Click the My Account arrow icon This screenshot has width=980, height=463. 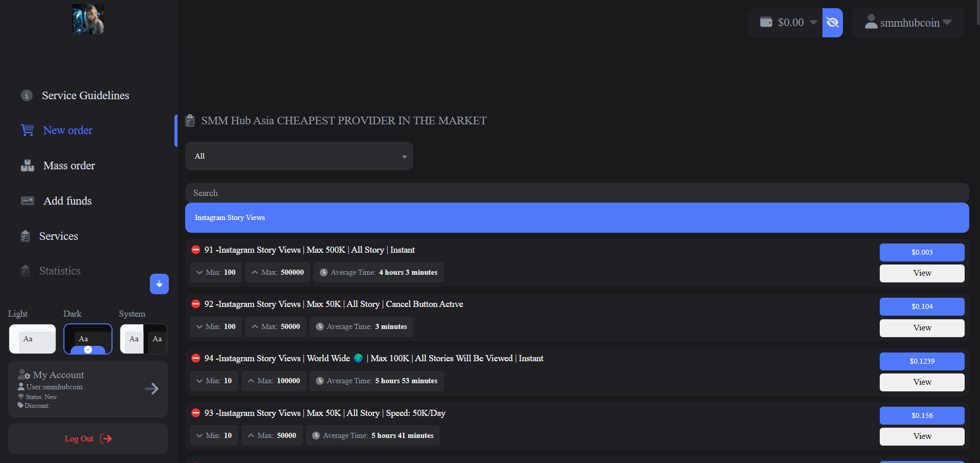(151, 389)
